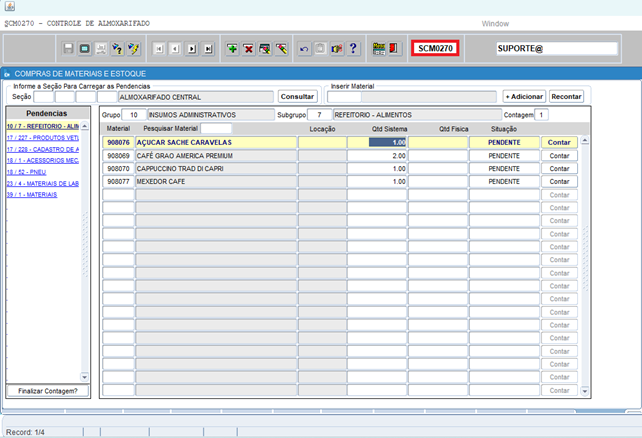
Task: Open pendência 18 / 52 - PNEU
Action: click(26, 172)
